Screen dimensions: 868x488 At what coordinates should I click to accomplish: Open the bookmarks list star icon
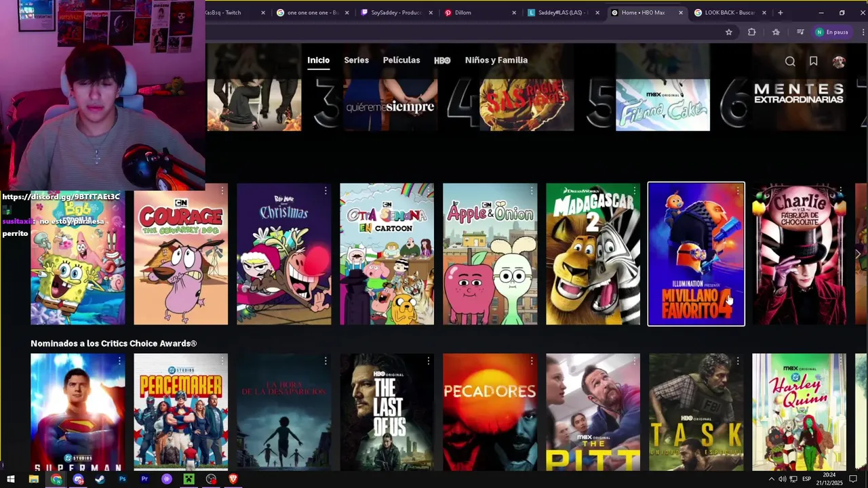coord(776,32)
